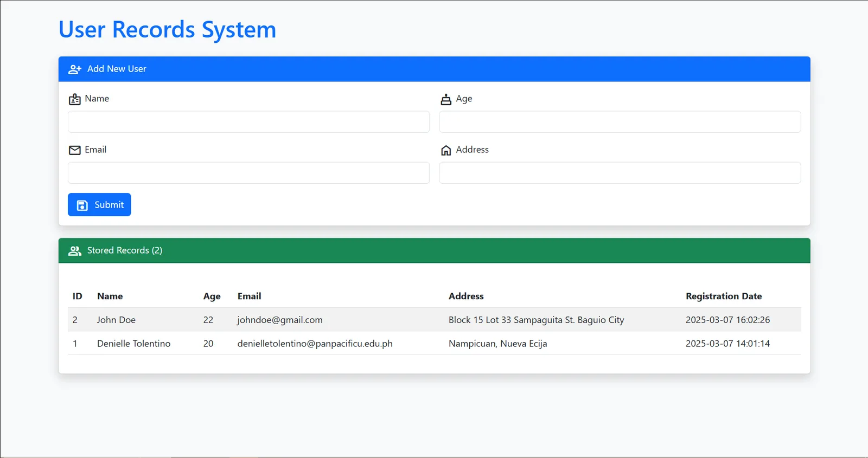Screen dimensions: 868x458
Task: Click the Registration Date column header
Action: click(x=724, y=296)
